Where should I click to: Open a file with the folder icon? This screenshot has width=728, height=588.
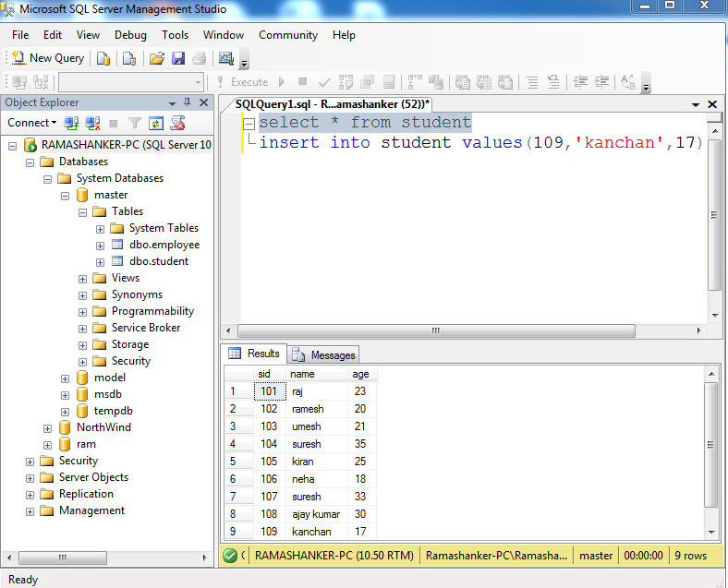click(x=157, y=58)
